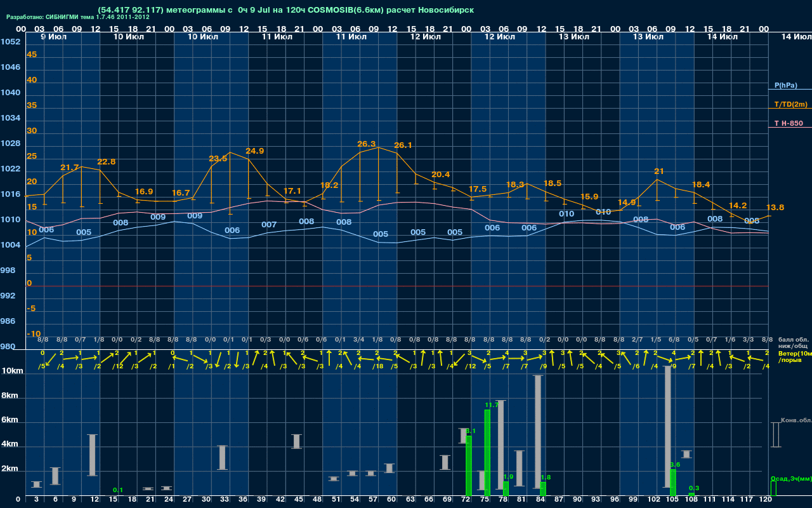
Task: Click the hour 48 label on bottom axis
Action: coord(318,500)
